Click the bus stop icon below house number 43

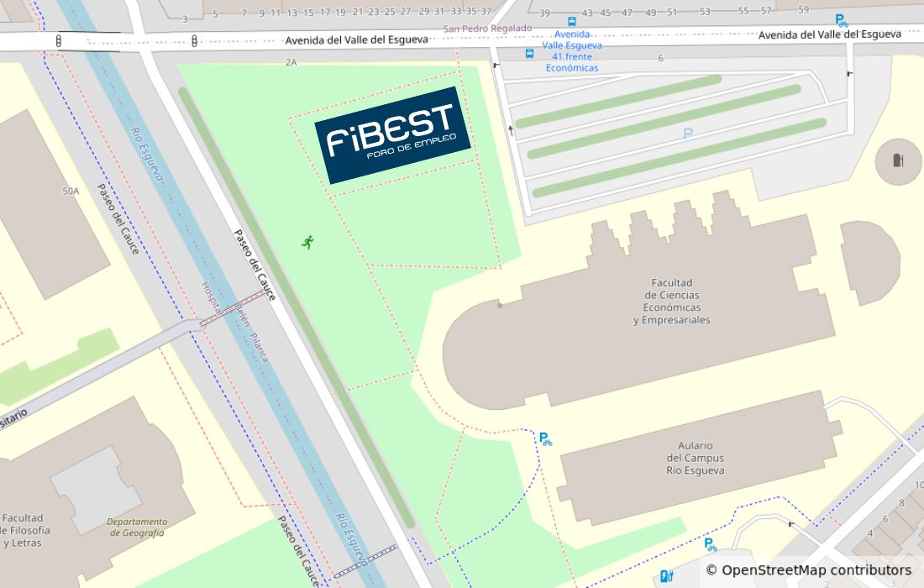571,22
